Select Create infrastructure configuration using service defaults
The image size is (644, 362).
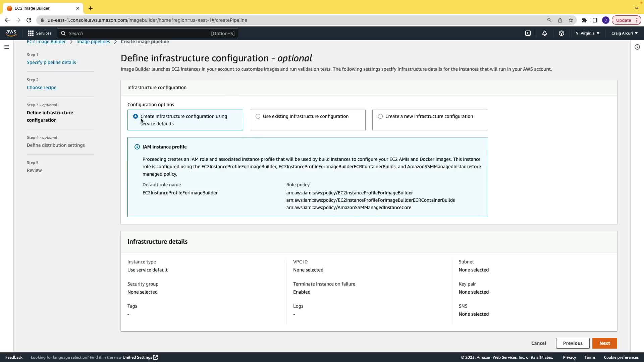coord(136,116)
